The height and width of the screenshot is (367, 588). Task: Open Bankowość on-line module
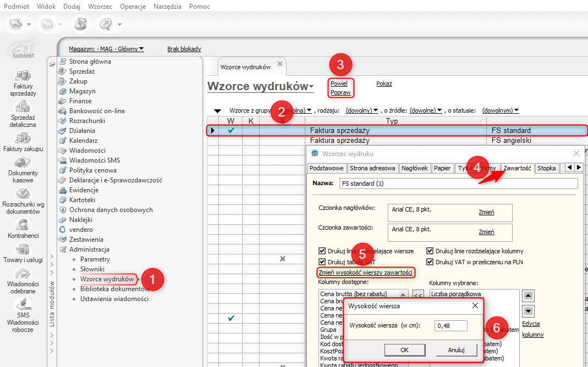click(97, 111)
